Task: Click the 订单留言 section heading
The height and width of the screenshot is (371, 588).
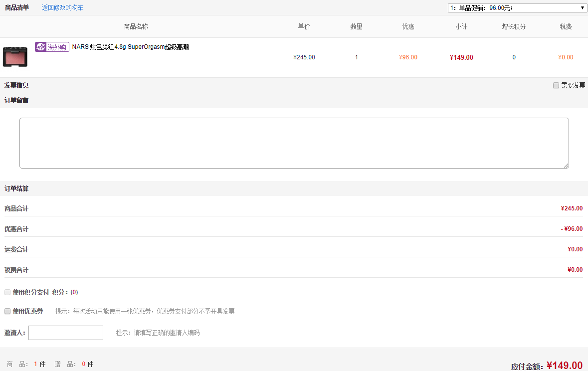Action: point(16,101)
